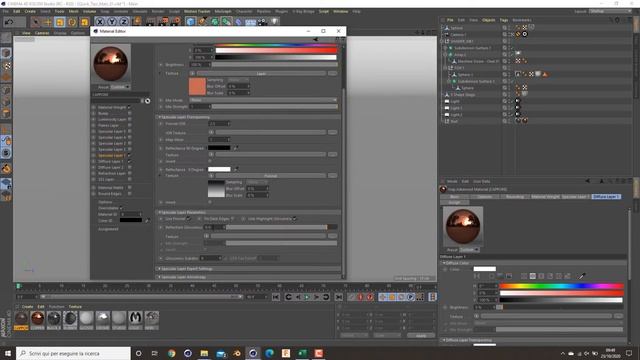Click the Spline pen icon in the toolbar
The height and width of the screenshot is (360, 640).
coord(202,22)
